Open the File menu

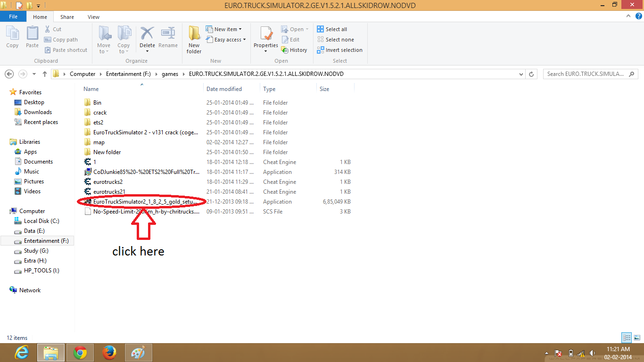tap(13, 16)
